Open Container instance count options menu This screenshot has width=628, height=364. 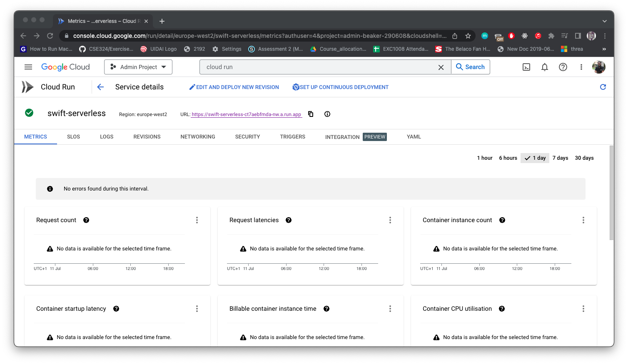(583, 220)
